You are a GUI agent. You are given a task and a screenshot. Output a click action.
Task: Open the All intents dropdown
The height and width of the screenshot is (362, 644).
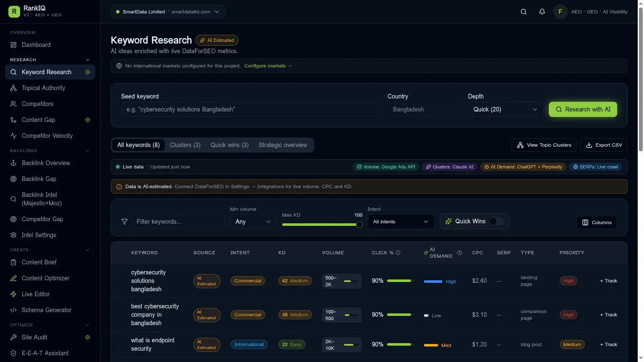pyautogui.click(x=401, y=222)
